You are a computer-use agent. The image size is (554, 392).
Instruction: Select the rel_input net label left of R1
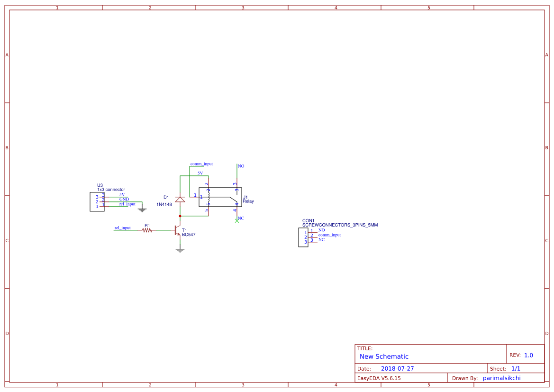pos(122,227)
